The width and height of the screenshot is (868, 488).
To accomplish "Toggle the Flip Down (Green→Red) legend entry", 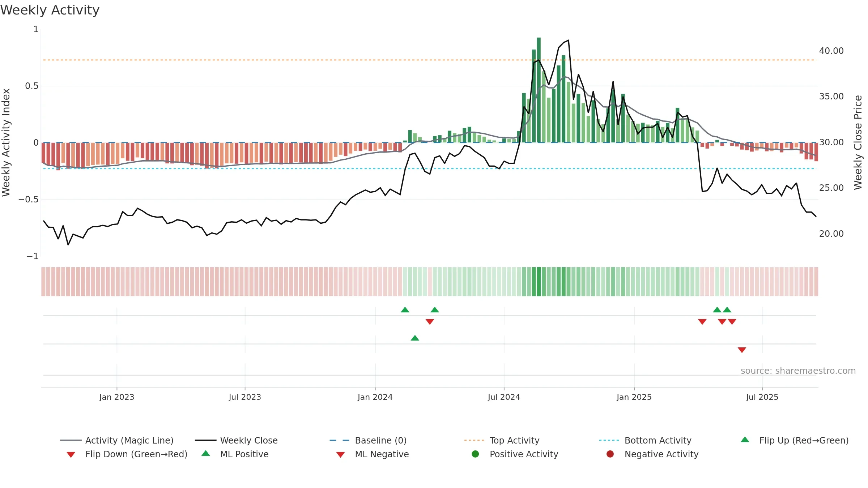I will (x=127, y=454).
